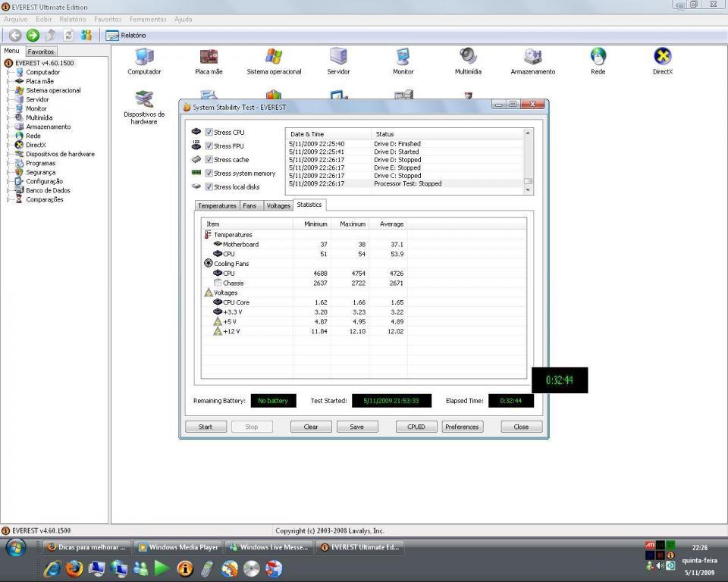Expand the Multimídia tree node
The image size is (728, 582).
[8, 118]
